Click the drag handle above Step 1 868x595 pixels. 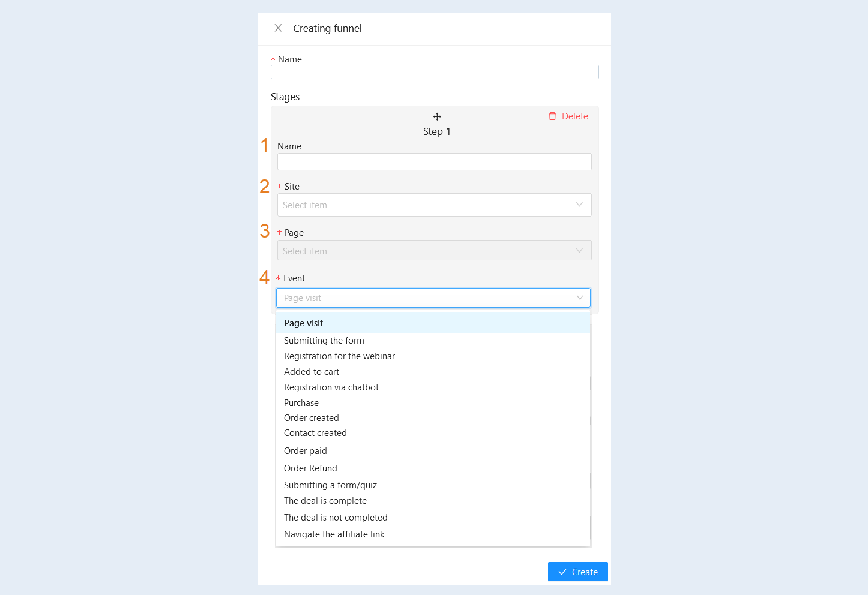(437, 116)
